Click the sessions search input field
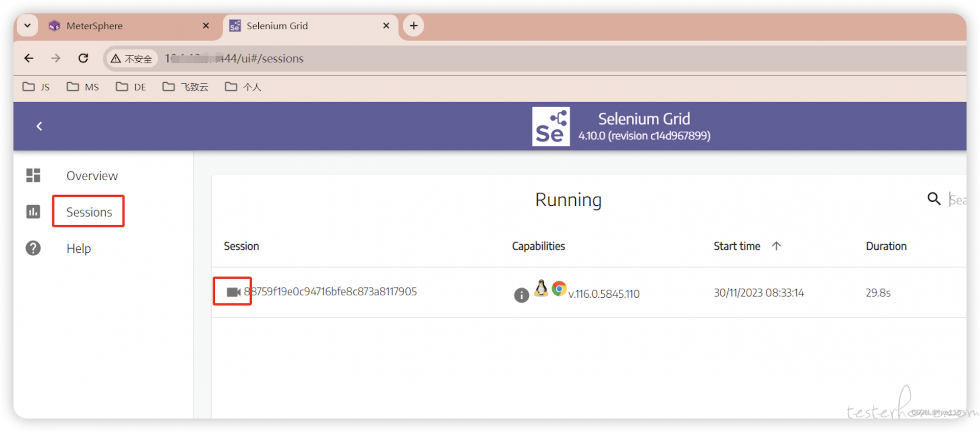980x432 pixels. pos(958,200)
